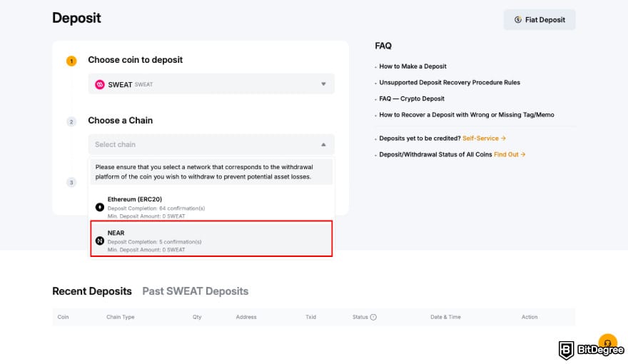Screen dimensions: 628x364
Task: Select the NEAR chain option
Action: 211,238
